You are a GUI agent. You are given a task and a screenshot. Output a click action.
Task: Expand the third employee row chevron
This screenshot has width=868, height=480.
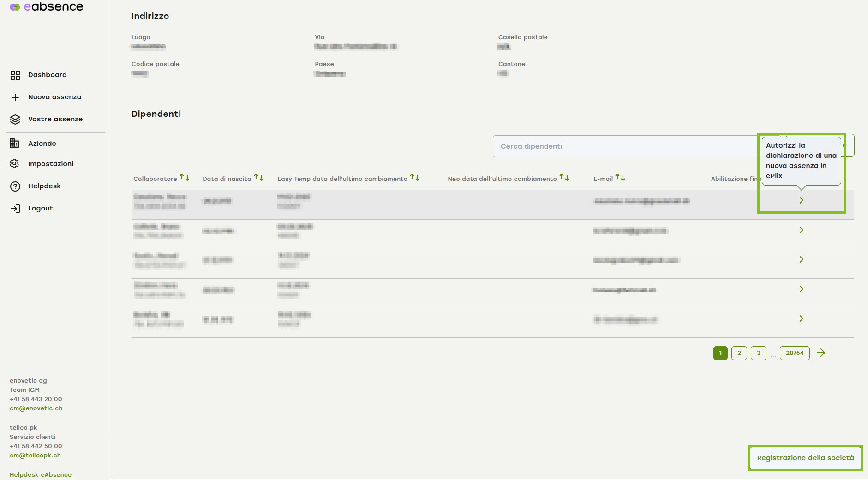click(x=802, y=259)
